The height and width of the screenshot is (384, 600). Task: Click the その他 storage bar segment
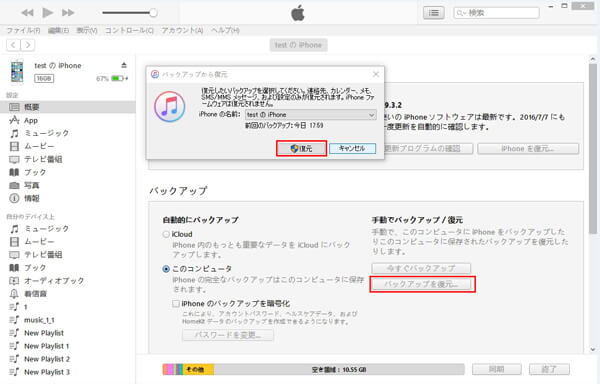point(198,369)
